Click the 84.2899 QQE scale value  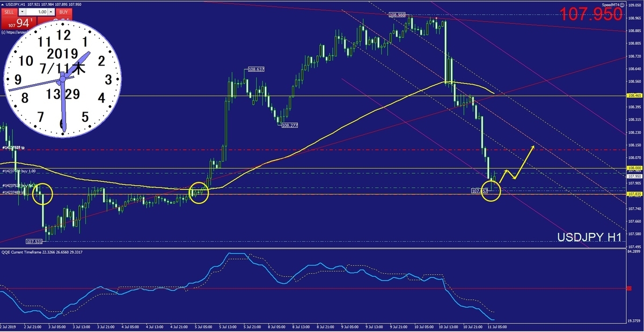click(x=634, y=252)
